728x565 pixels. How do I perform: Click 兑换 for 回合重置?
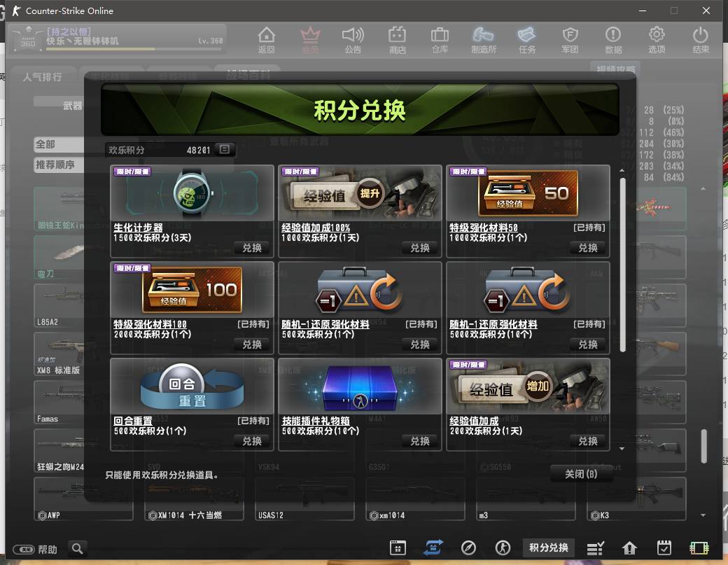coord(252,441)
